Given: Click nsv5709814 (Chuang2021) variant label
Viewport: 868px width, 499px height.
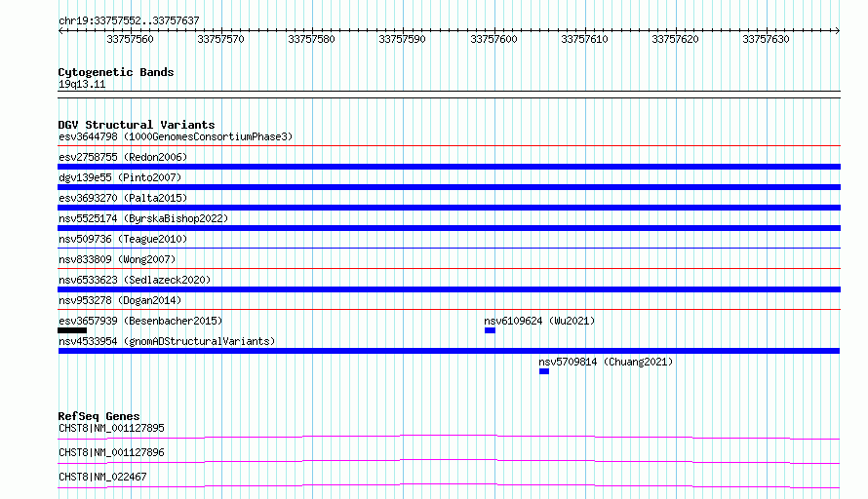Looking at the screenshot, I should click(x=606, y=362).
